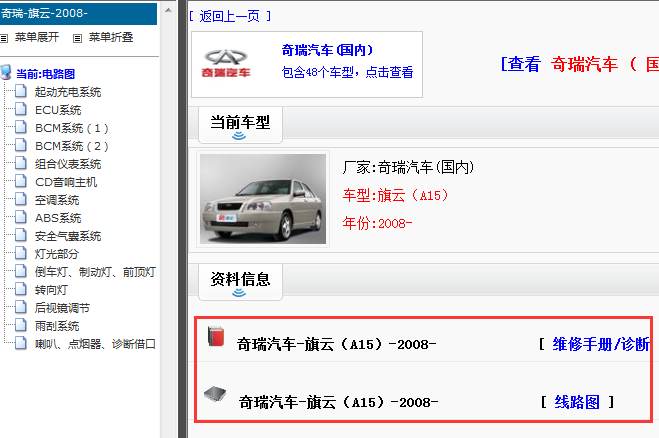
Task: Click the page icon next to 起动充电系统
Action: coord(21,91)
